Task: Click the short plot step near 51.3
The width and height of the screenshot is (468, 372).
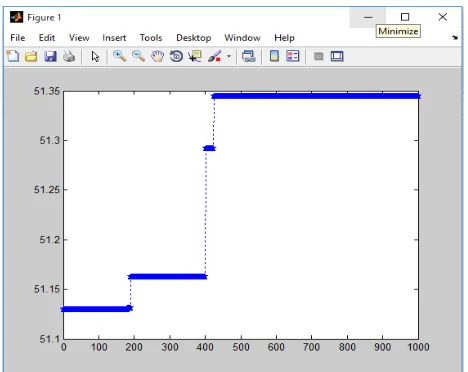Action: pos(209,148)
